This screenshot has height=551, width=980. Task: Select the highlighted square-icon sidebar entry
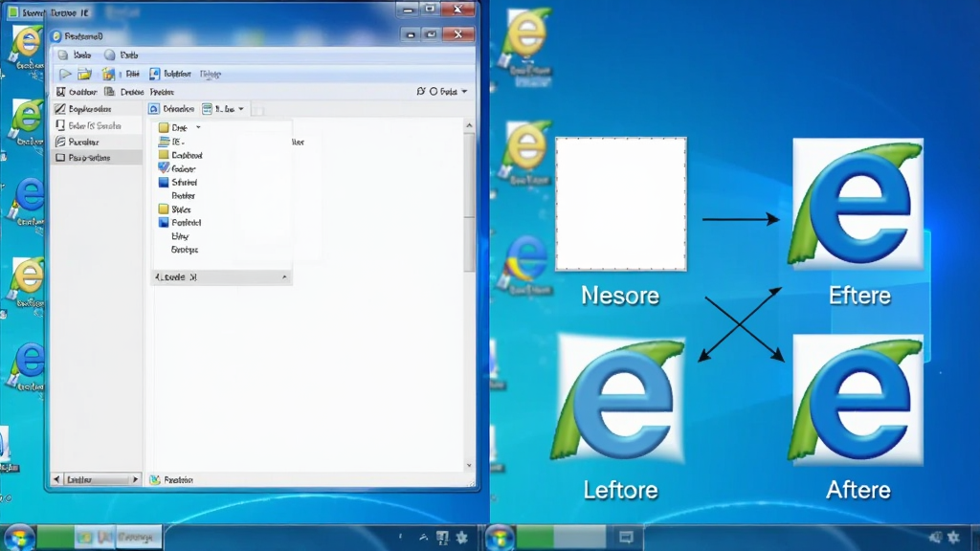pyautogui.click(x=97, y=158)
